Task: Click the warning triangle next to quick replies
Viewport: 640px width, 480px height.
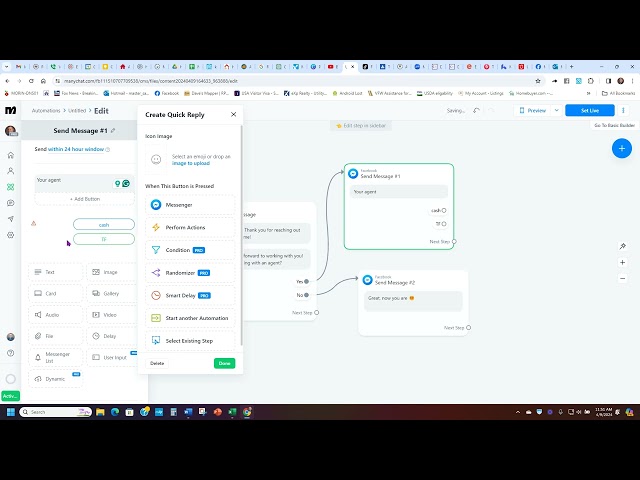Action: tap(33, 223)
